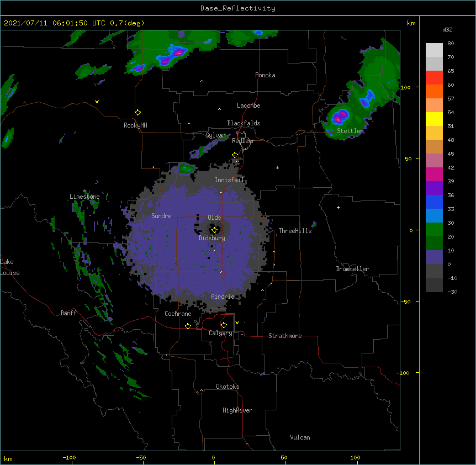Click the purple 10 dBZ legend swatch
The width and height of the screenshot is (476, 465).
point(434,257)
